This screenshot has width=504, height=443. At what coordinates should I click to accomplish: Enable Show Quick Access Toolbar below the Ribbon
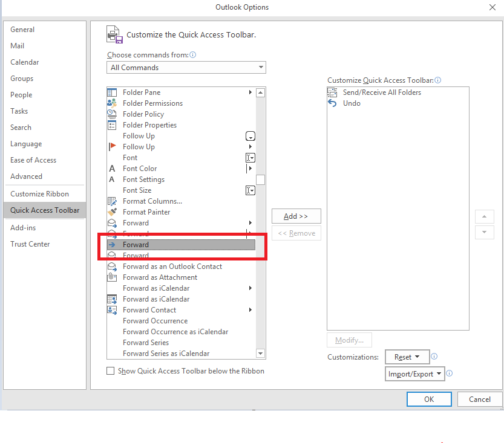110,371
